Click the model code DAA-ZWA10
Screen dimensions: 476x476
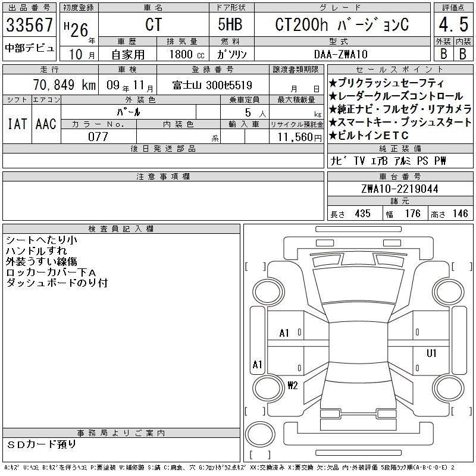pos(340,54)
